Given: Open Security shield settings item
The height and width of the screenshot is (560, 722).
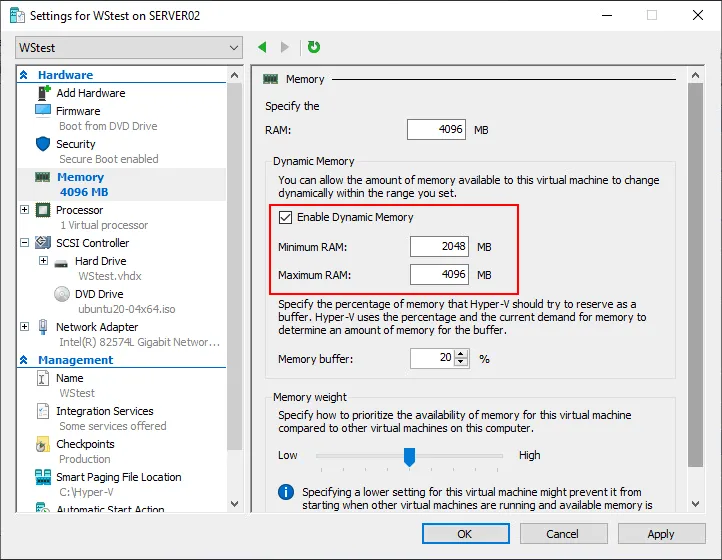Looking at the screenshot, I should 76,144.
